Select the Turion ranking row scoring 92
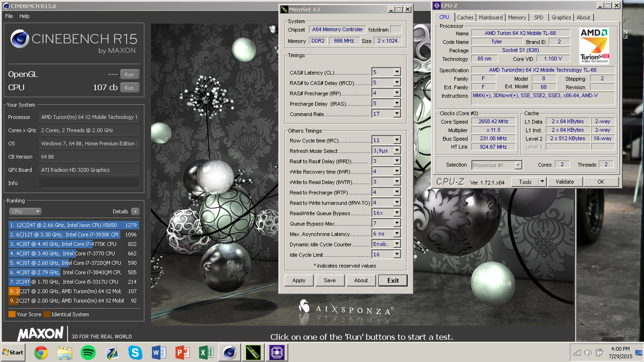 (74, 301)
